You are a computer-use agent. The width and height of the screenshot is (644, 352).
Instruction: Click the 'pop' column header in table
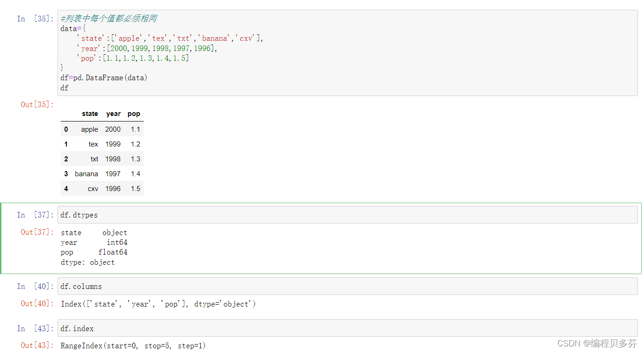[134, 114]
